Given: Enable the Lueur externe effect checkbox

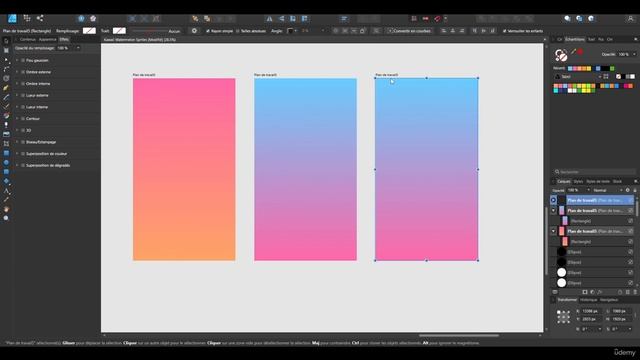Looking at the screenshot, I should point(23,95).
